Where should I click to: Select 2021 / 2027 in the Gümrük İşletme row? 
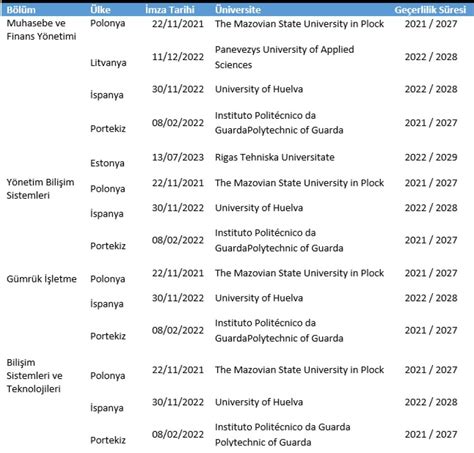[431, 273]
